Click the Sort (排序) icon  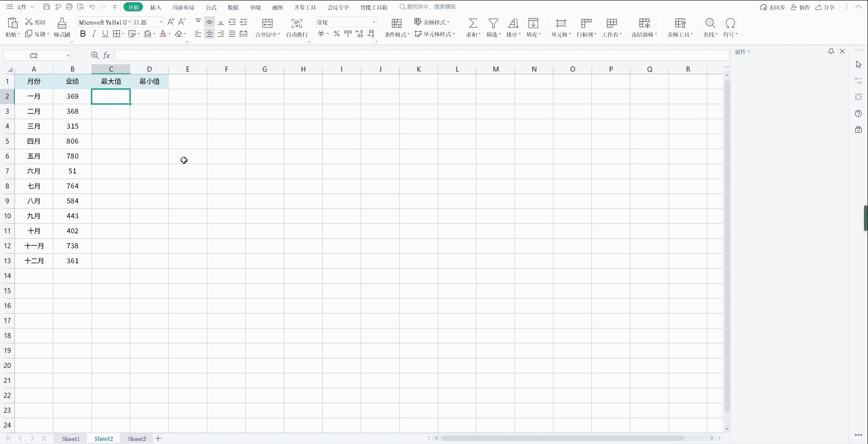coord(513,23)
